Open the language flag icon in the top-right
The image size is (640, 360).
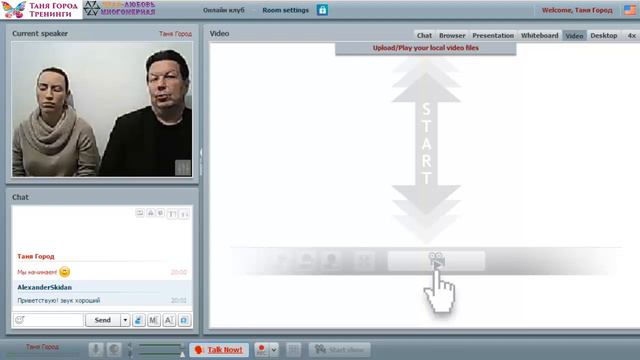click(x=630, y=10)
